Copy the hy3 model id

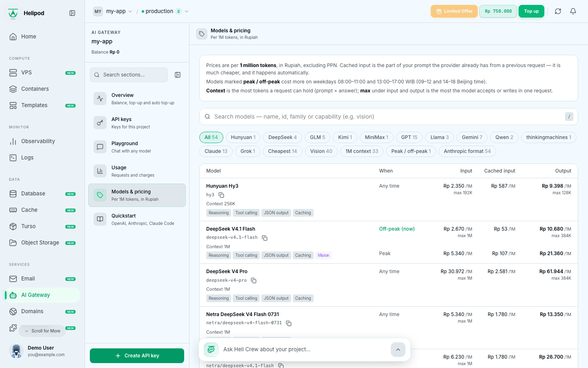[221, 195]
